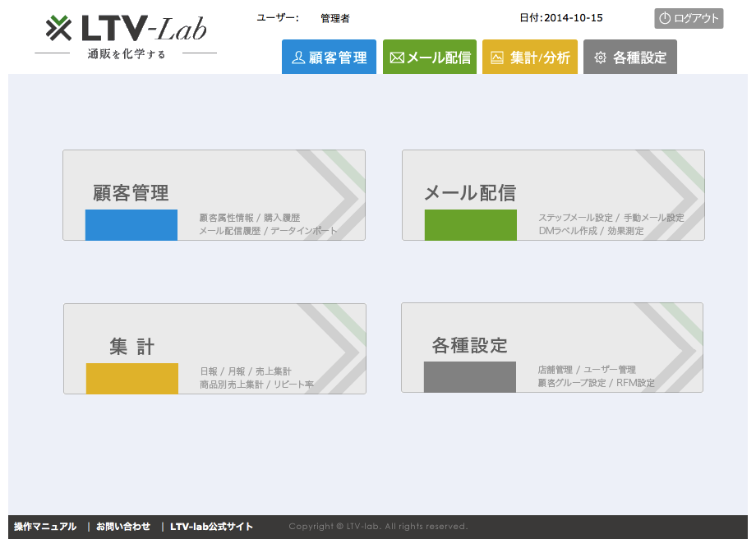
Task: Click the gear icon in 各種設定 tab
Action: tap(600, 58)
